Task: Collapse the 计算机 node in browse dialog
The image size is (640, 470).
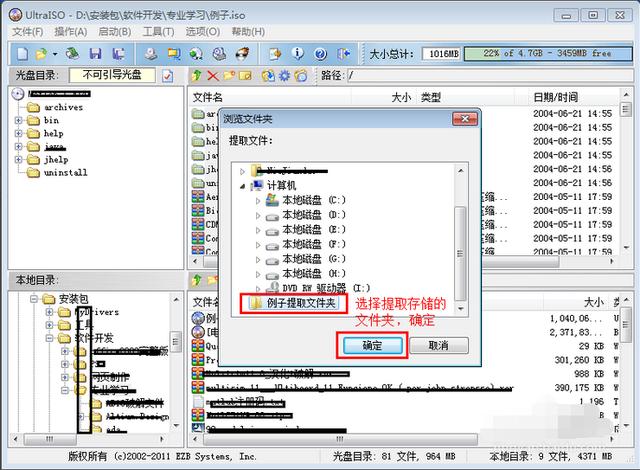Action: tap(243, 186)
